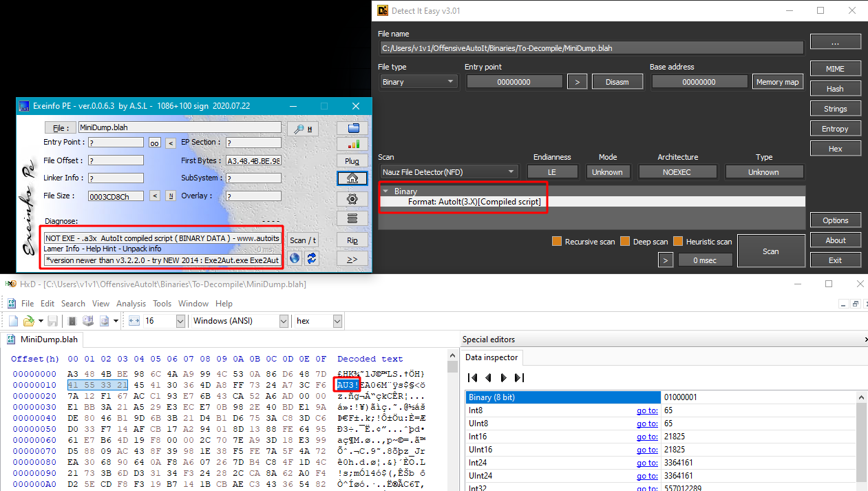Click the Exeinfo PE file name field MiniDump.blah

click(x=180, y=127)
